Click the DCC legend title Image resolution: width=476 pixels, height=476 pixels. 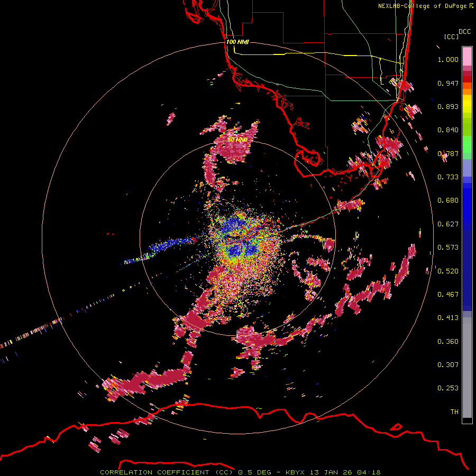point(465,32)
